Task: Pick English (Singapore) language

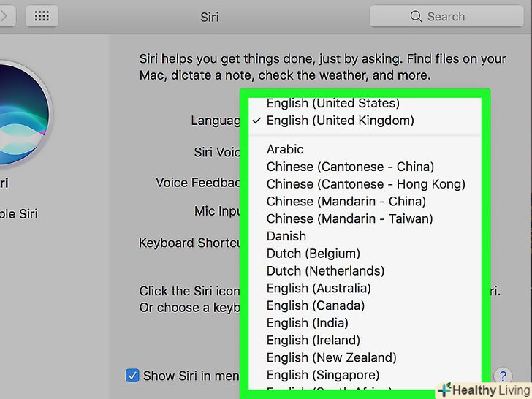Action: point(365,375)
